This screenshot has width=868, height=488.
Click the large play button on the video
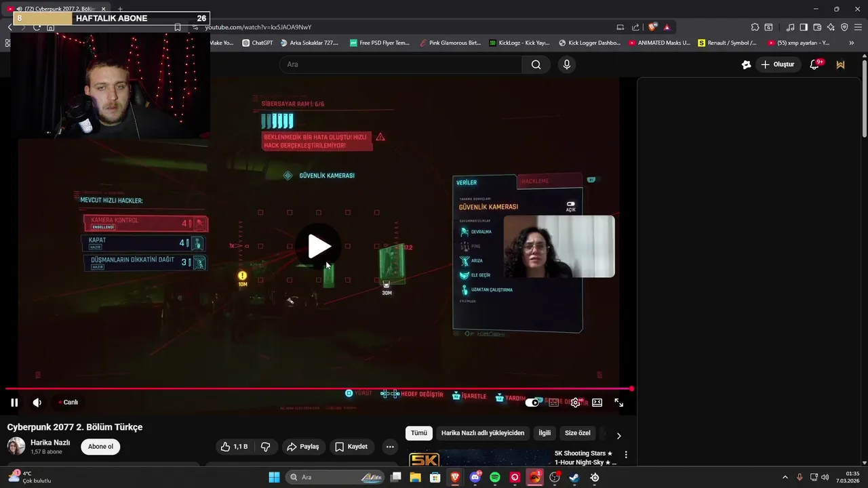[320, 247]
